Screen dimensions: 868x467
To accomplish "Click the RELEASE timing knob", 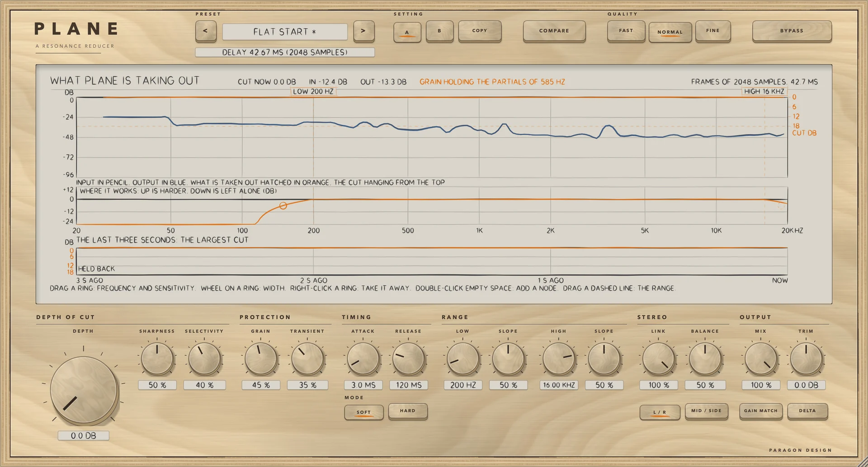I will tap(408, 359).
